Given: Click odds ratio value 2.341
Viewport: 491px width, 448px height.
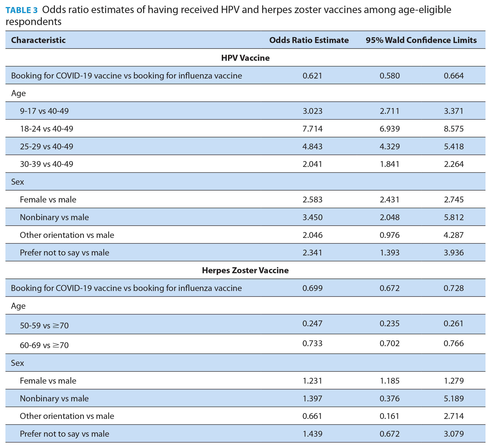Looking at the screenshot, I should point(313,253).
